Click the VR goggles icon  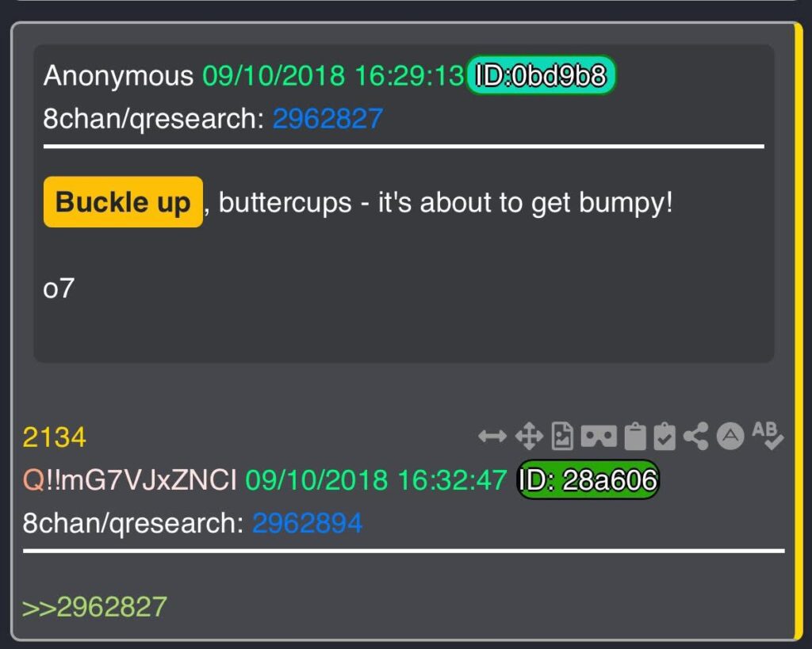pyautogui.click(x=599, y=437)
